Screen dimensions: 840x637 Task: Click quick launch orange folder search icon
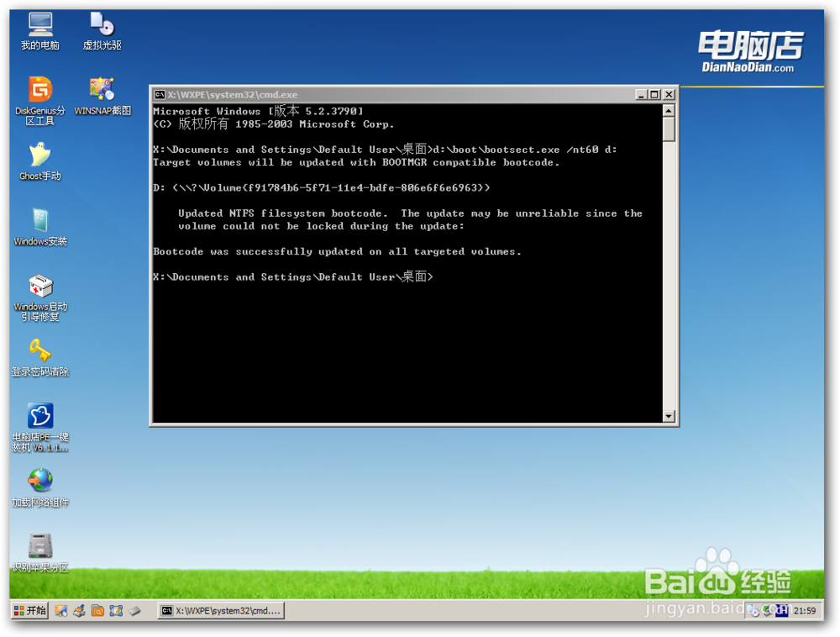(97, 611)
